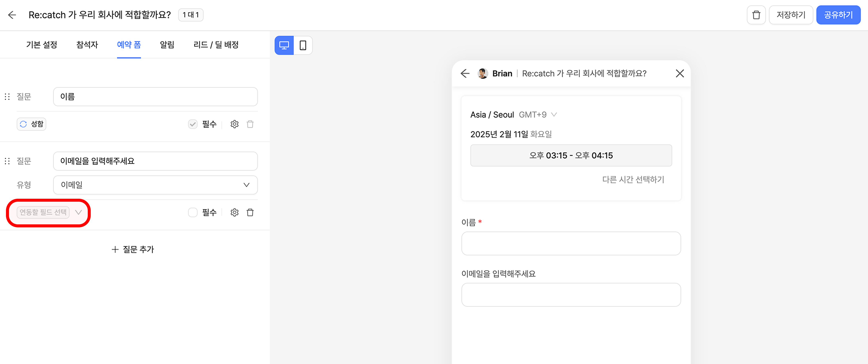This screenshot has height=364, width=868.
Task: Open the 리드 / 딜 배정 tab
Action: (x=216, y=45)
